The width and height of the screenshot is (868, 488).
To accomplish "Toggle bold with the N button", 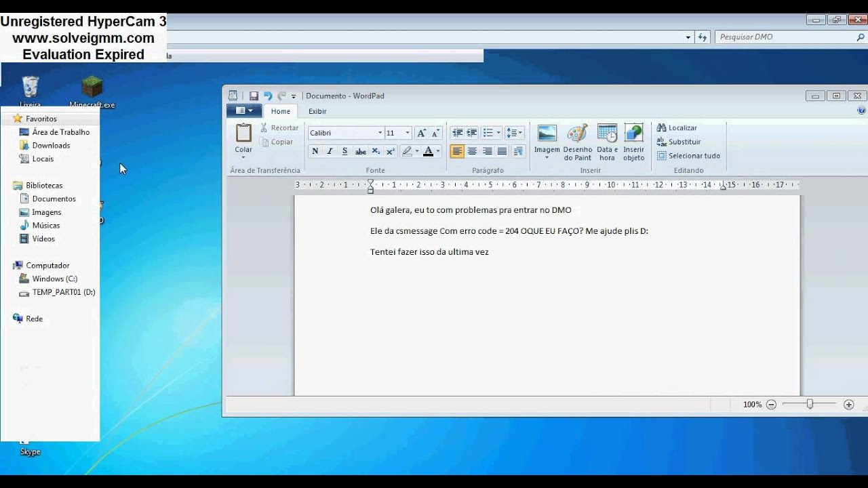I will (x=315, y=151).
